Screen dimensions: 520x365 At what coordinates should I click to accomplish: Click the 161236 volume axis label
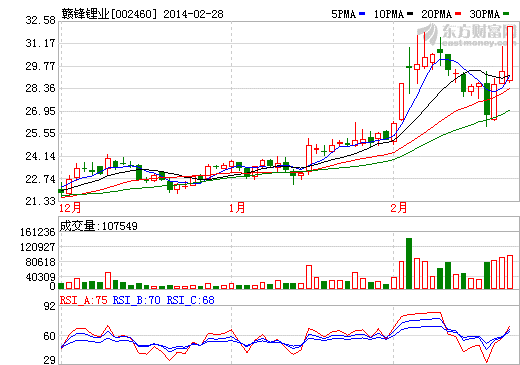[x=37, y=232]
